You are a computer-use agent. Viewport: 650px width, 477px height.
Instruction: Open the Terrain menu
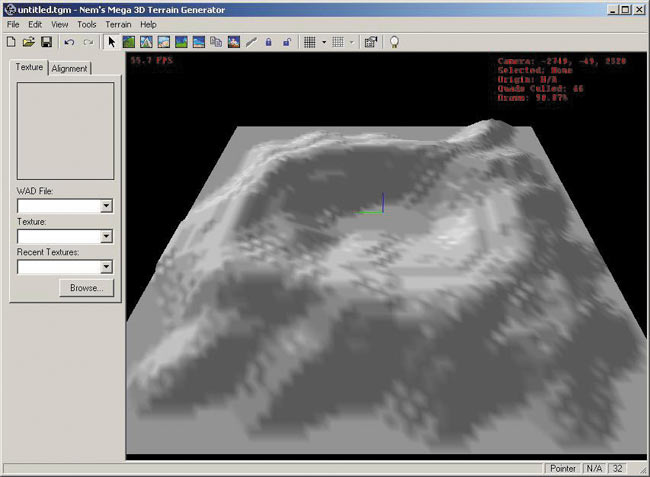[x=118, y=24]
